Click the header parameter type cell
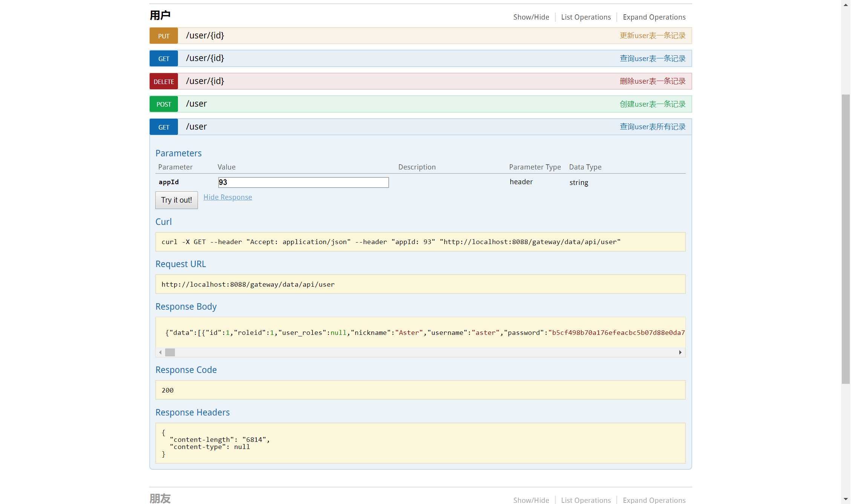852x504 pixels. click(x=521, y=182)
